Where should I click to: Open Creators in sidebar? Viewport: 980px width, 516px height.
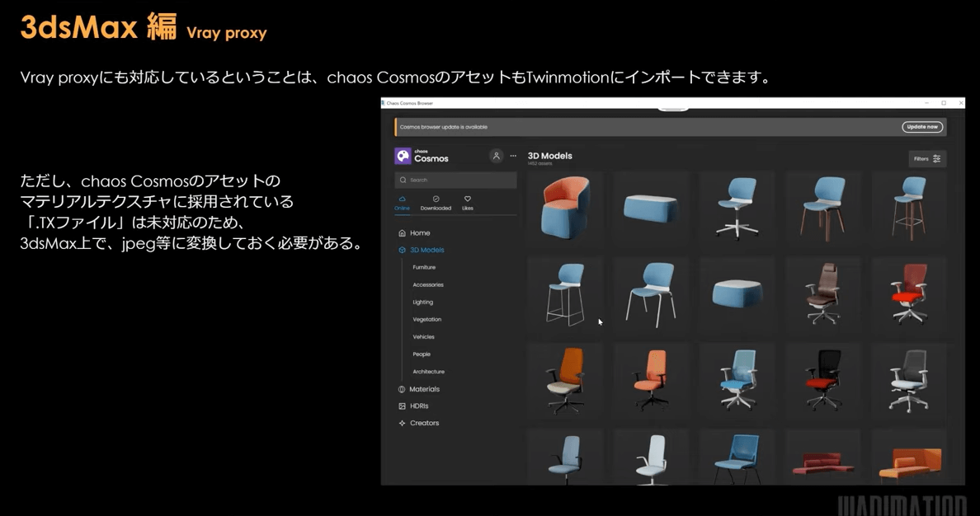tap(424, 423)
